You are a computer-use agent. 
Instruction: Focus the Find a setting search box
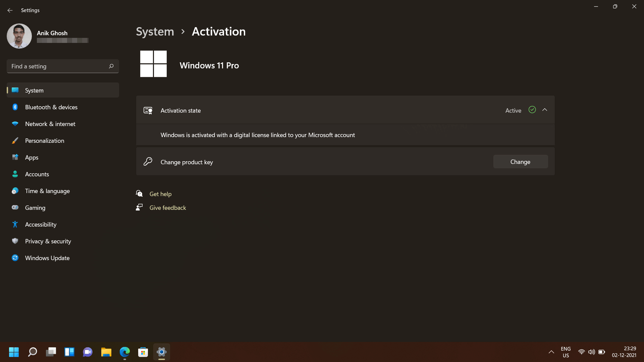tap(63, 66)
